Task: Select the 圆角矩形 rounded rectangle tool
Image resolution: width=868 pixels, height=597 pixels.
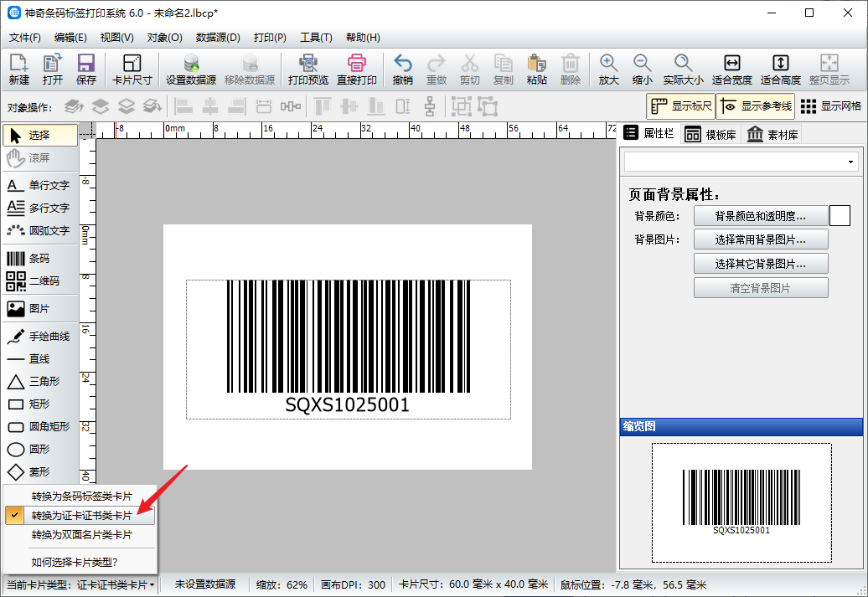Action: (40, 426)
